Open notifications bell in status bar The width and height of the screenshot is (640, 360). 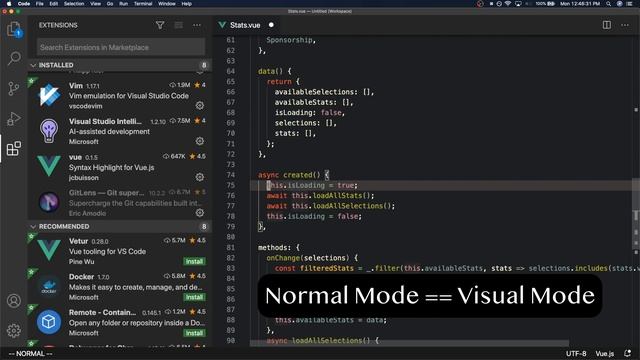click(628, 353)
